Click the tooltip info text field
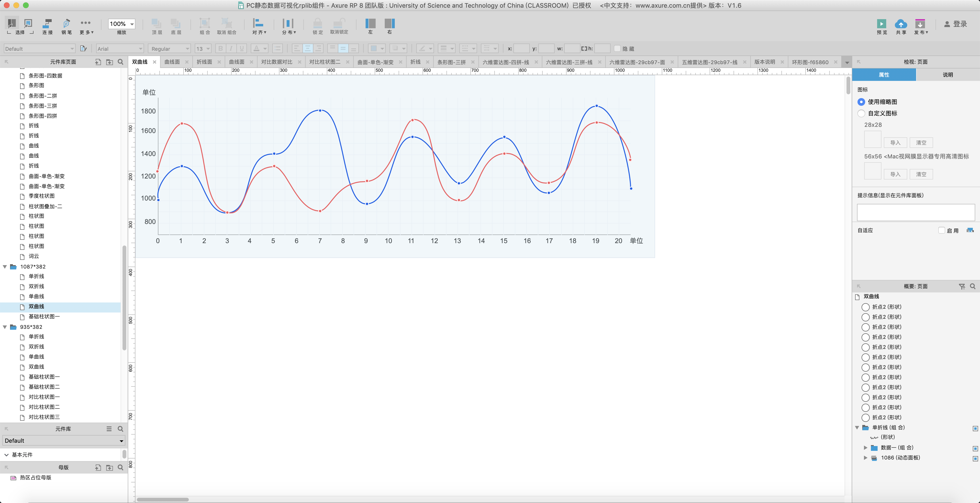980x503 pixels. pyautogui.click(x=916, y=212)
